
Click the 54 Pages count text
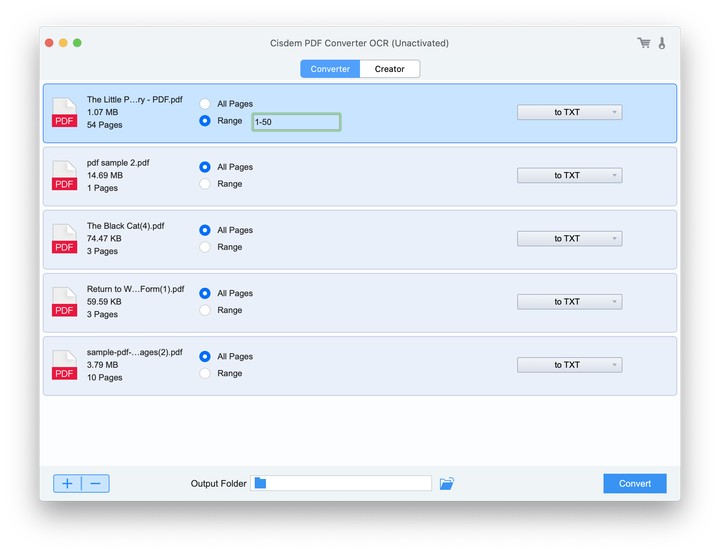105,125
